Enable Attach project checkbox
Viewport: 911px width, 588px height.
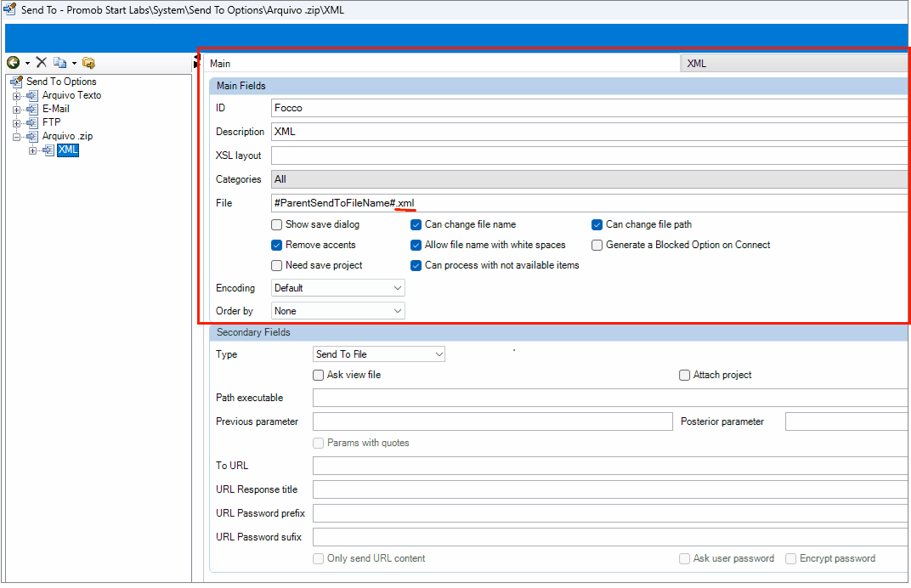(684, 376)
